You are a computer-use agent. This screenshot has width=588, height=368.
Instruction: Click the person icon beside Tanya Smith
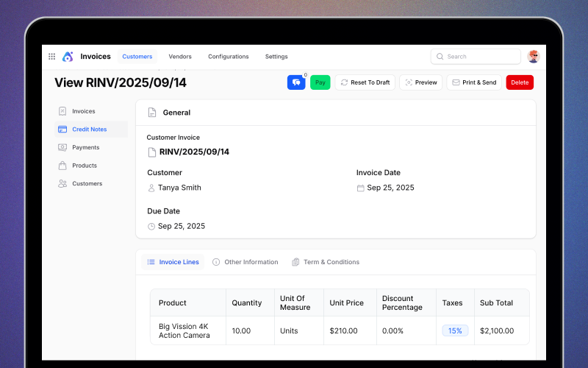[151, 188]
